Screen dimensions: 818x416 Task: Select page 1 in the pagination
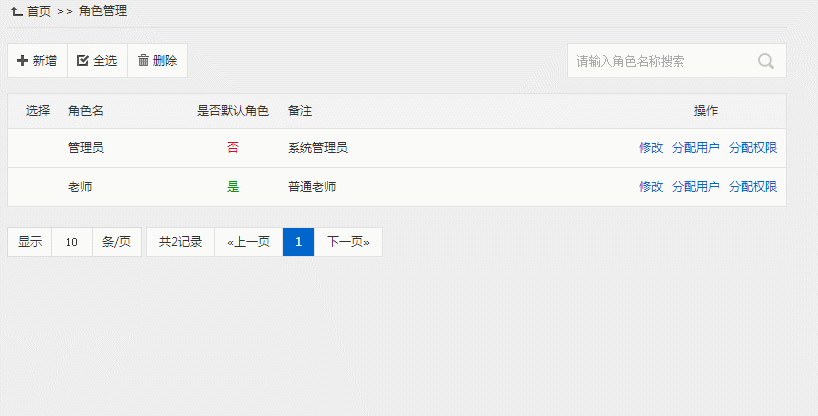pos(298,242)
